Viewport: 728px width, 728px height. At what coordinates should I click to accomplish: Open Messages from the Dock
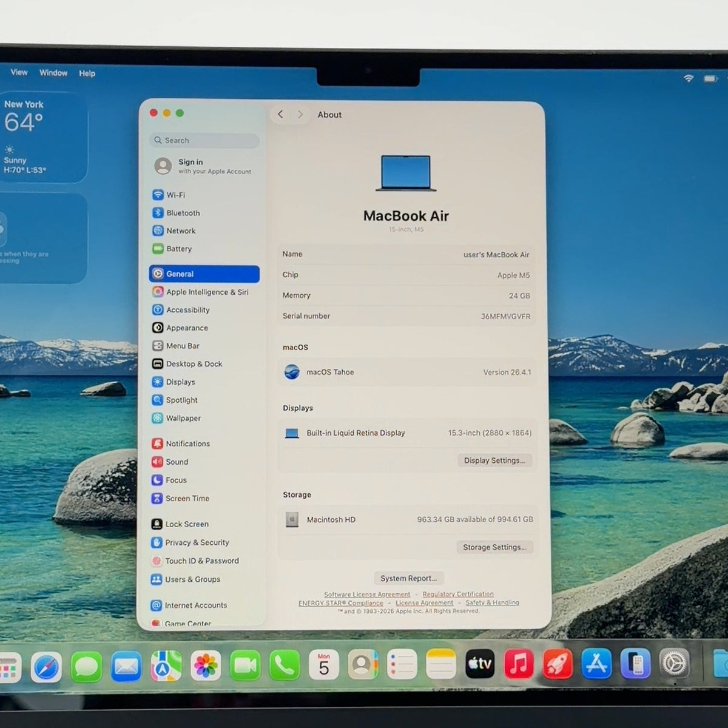(x=86, y=667)
